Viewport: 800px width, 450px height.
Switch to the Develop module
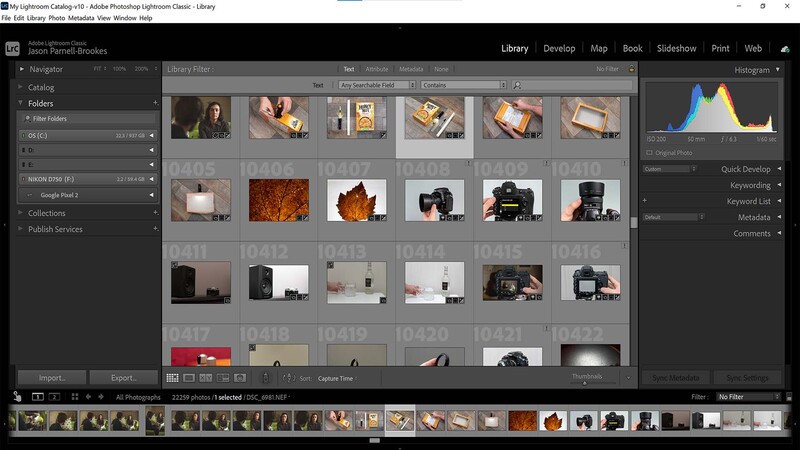559,48
